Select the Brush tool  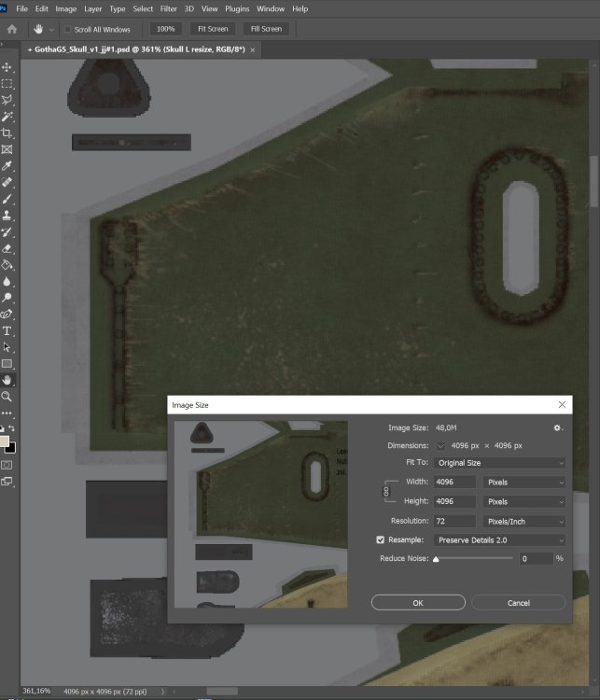click(7, 199)
